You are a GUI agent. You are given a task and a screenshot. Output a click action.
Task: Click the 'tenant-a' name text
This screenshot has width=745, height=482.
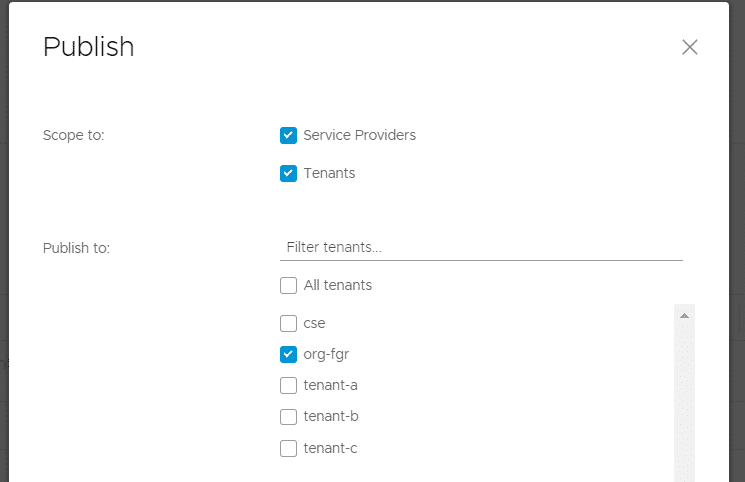click(x=331, y=385)
